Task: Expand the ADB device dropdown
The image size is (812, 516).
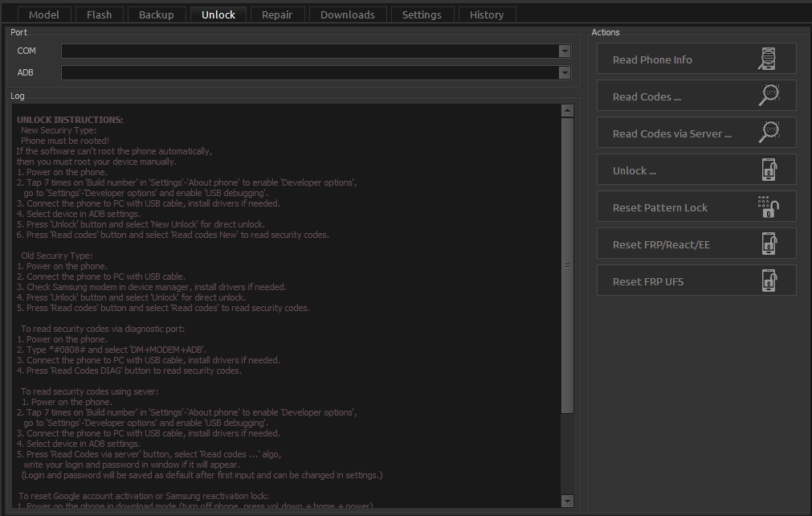Action: tap(565, 73)
